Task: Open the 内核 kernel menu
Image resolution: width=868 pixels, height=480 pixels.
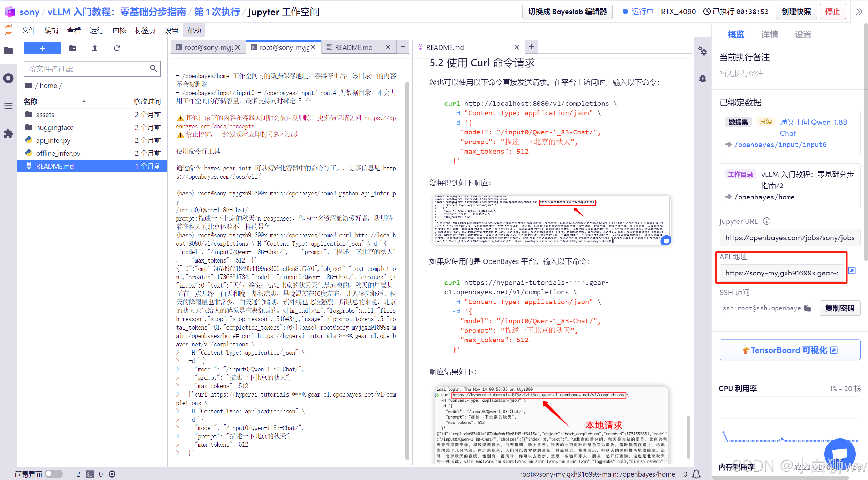Action: click(119, 30)
